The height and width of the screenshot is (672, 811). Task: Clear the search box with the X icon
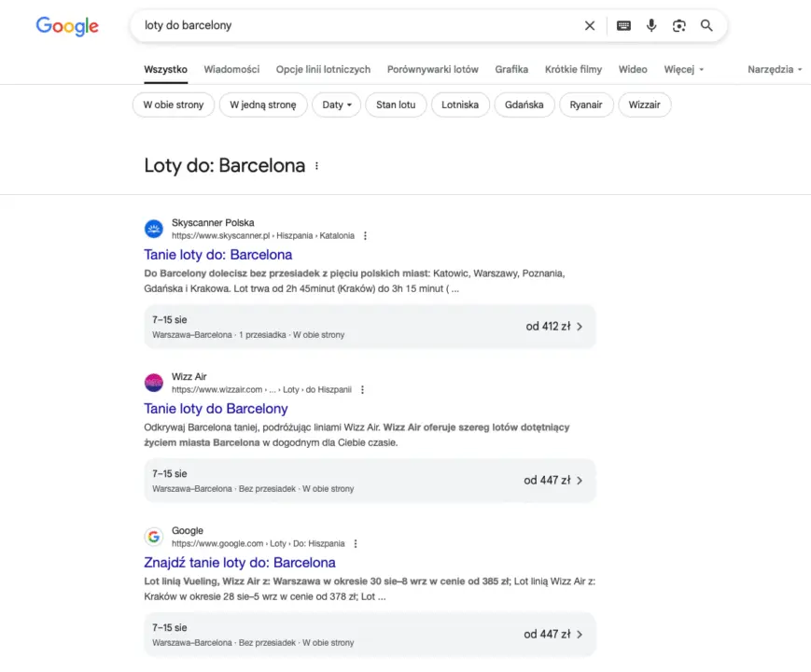(590, 25)
